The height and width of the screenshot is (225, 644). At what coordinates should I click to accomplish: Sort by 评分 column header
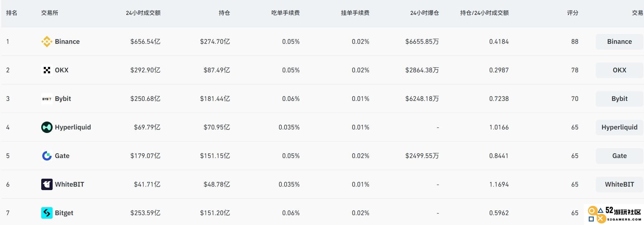pyautogui.click(x=573, y=13)
